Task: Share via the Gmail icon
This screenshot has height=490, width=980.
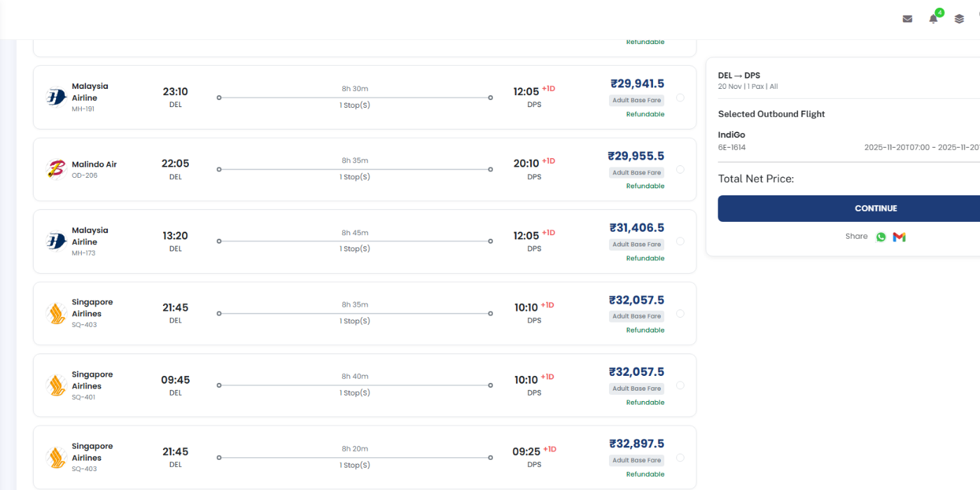Action: pyautogui.click(x=899, y=237)
